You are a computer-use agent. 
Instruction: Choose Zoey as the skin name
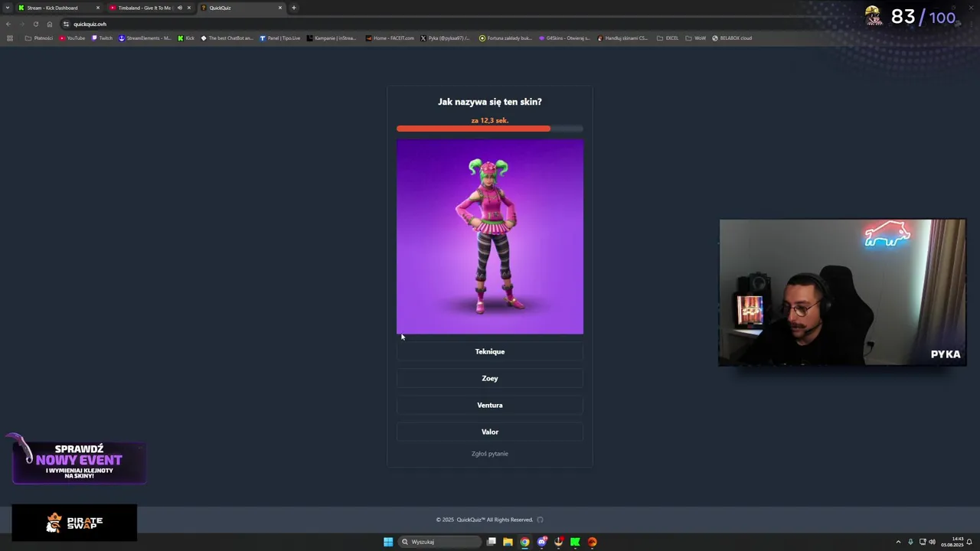[x=490, y=378]
